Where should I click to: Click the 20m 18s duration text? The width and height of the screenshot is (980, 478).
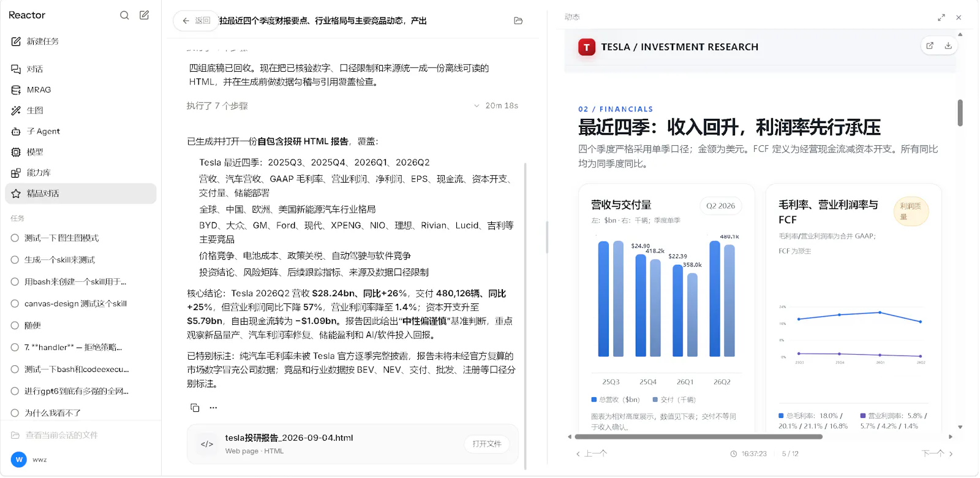point(502,106)
